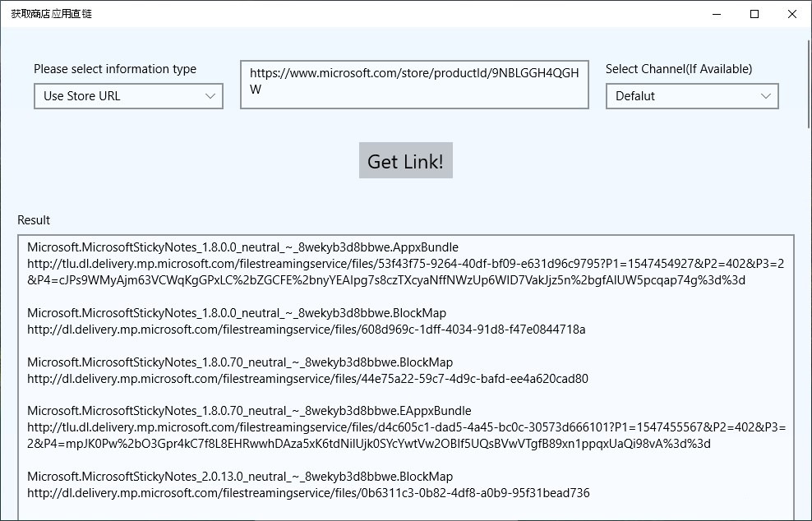
Task: Maximize the 获取商店应用直链 window
Action: pyautogui.click(x=754, y=14)
